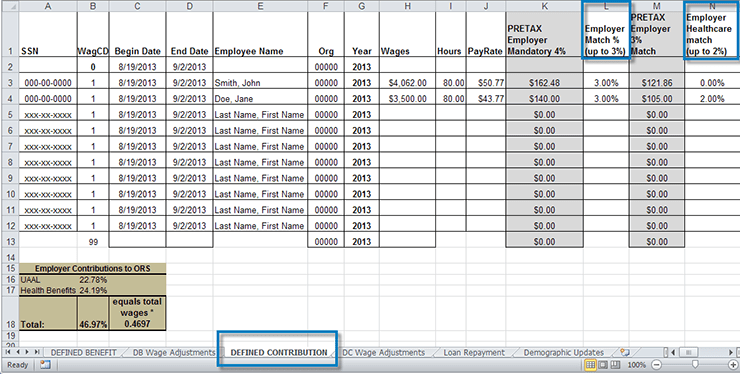The height and width of the screenshot is (374, 740).
Task: Click next sheet tab arrow
Action: 26,352
